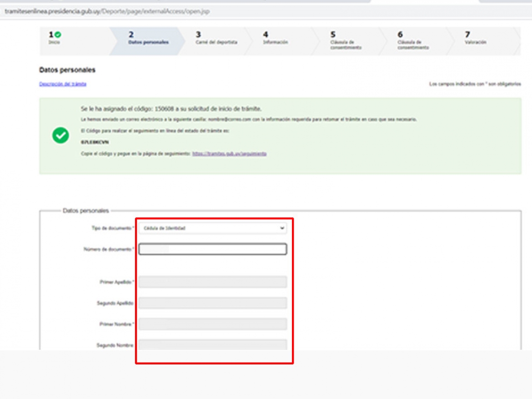
Task: Click the Segundo Apellido field
Action: [212, 303]
